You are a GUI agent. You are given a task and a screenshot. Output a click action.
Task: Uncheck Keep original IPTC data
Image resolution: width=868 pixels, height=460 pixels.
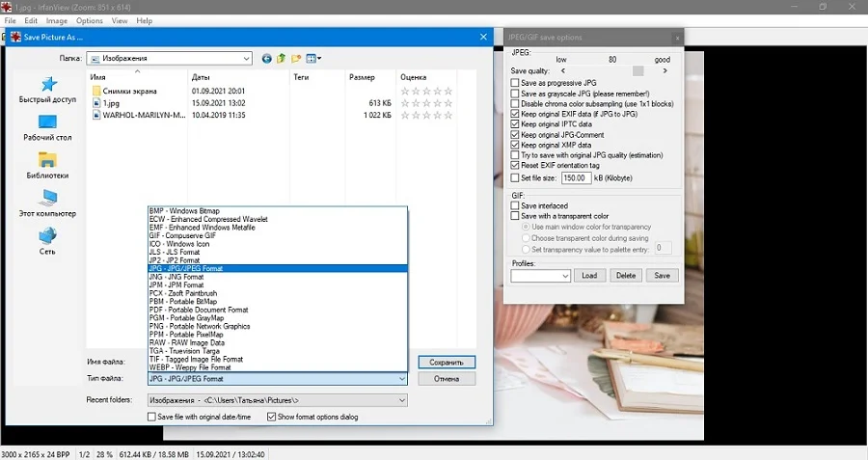515,124
